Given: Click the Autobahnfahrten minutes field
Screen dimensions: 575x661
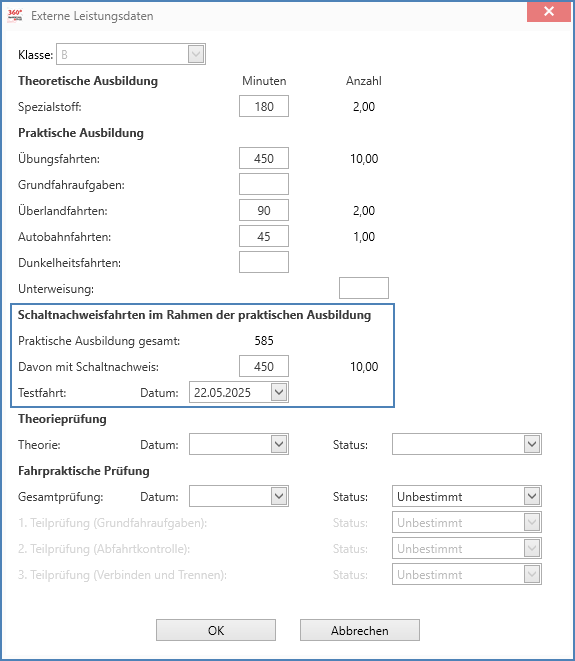Looking at the screenshot, I should (264, 236).
